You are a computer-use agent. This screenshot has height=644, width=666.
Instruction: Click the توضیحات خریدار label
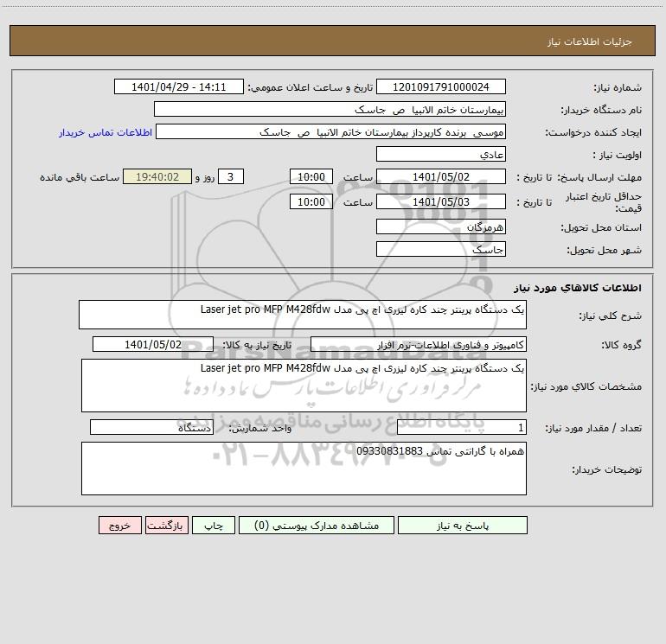[x=607, y=469]
